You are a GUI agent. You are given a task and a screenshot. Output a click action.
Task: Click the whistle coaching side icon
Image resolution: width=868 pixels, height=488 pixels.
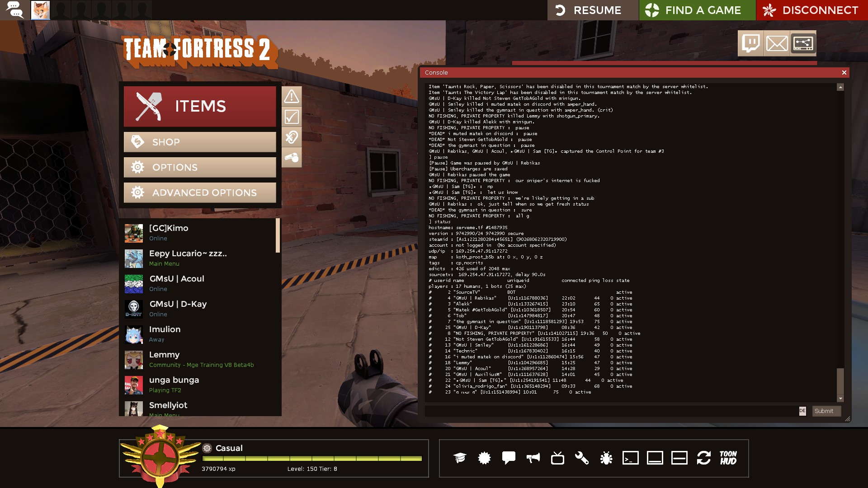click(292, 158)
